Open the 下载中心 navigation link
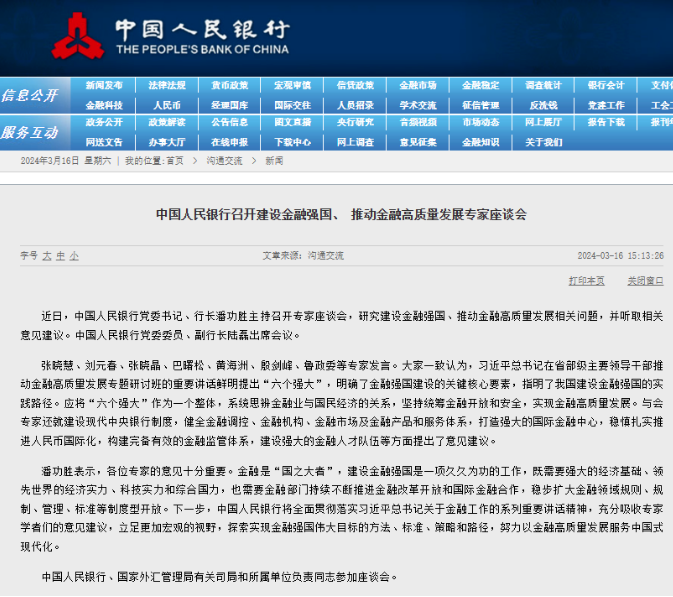Screen dimensions: 673x597 pos(292,142)
